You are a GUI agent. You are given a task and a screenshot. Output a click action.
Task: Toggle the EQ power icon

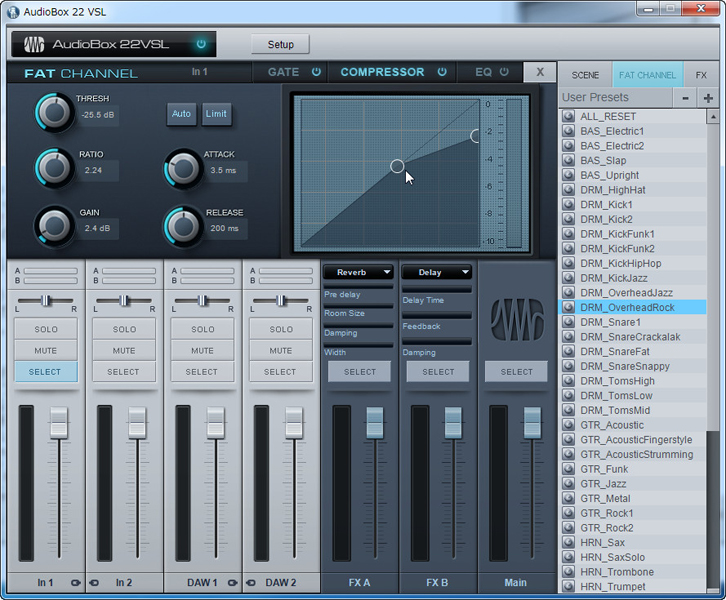504,72
